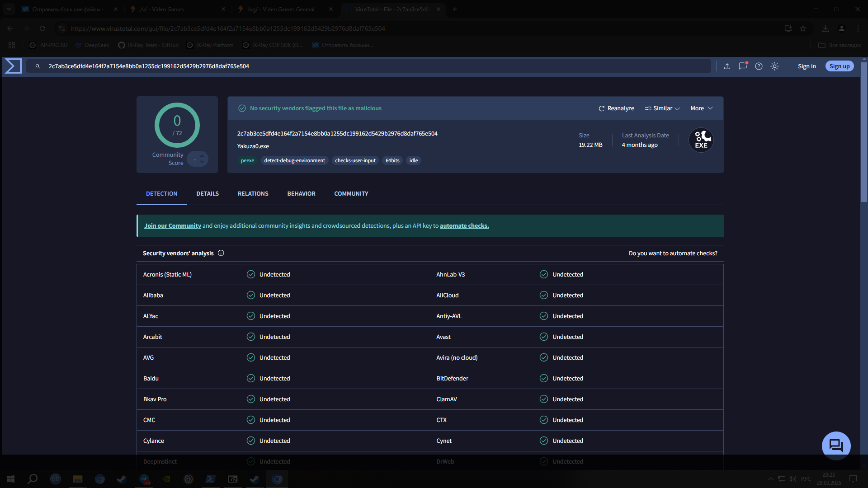
Task: Open the browser tab search chevron
Action: [9, 9]
